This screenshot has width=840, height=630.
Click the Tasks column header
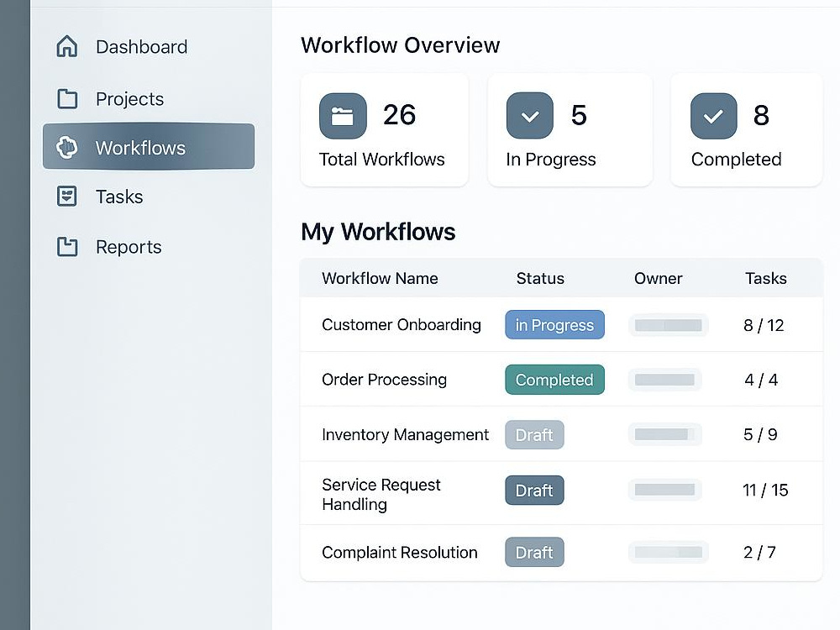pyautogui.click(x=765, y=279)
